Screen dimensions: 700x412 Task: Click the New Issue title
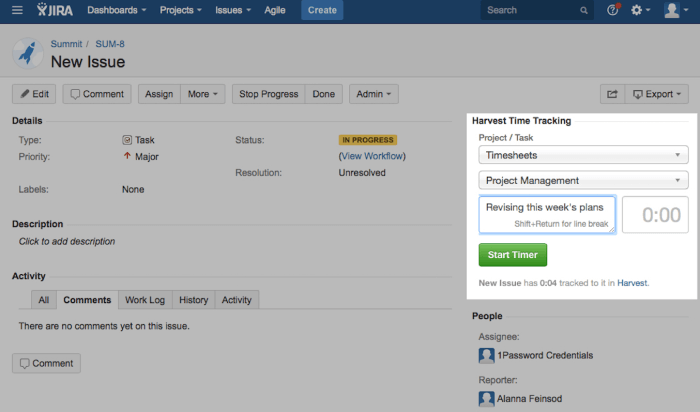(88, 62)
